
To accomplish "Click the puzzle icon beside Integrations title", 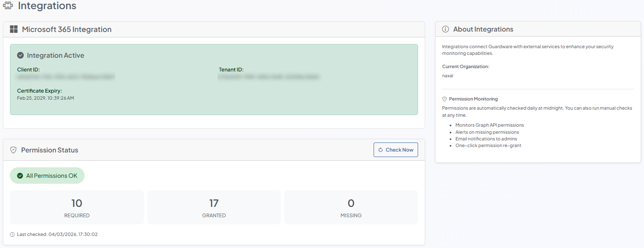I will [x=8, y=6].
